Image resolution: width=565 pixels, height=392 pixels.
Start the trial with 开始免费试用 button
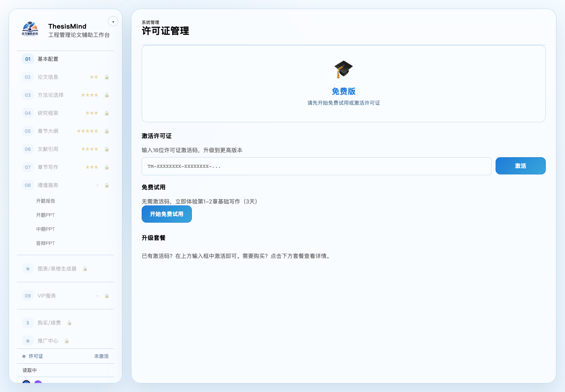(167, 214)
